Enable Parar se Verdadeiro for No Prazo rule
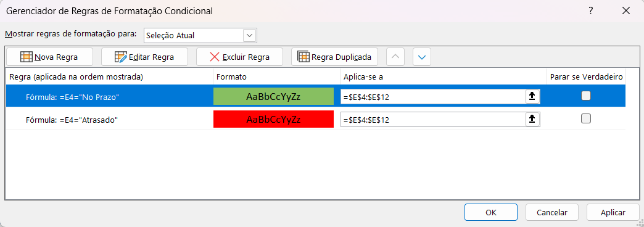Viewport: 644px width, 227px height. [x=586, y=96]
